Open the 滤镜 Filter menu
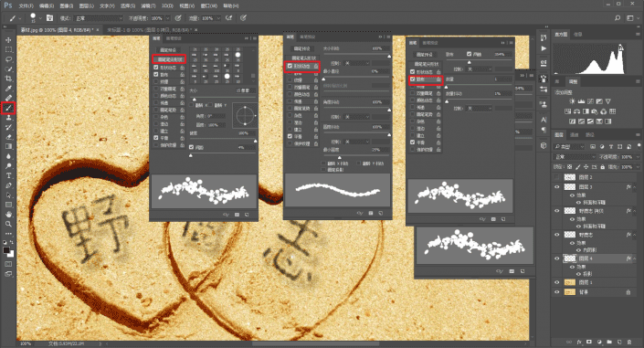Viewport: 644px width, 348px height. coord(148,6)
